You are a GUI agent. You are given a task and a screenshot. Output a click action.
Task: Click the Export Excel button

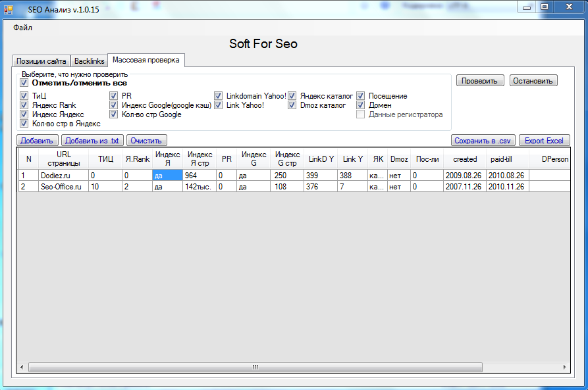point(545,141)
